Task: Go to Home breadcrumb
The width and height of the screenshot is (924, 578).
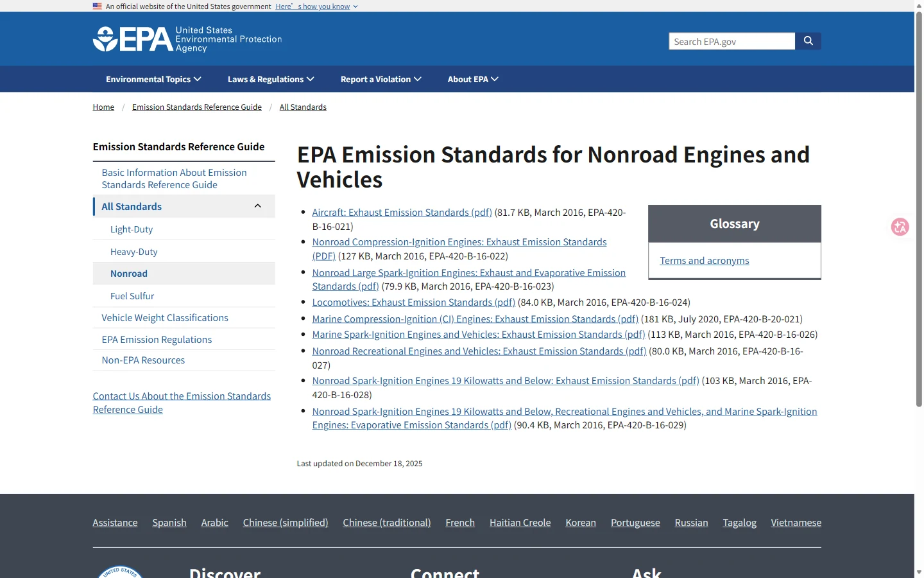Action: coord(103,107)
